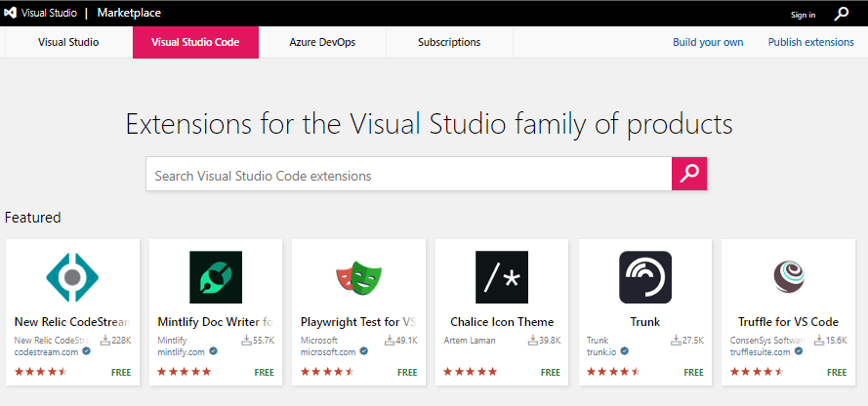Click FREE label on the Trunk card

tap(693, 372)
